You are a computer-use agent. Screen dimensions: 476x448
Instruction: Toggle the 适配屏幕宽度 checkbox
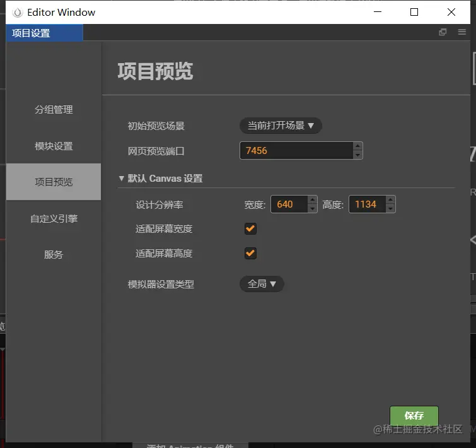250,228
